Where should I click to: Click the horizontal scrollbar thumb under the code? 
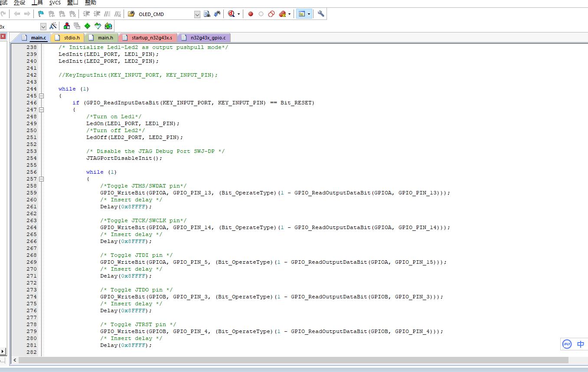pos(293,360)
